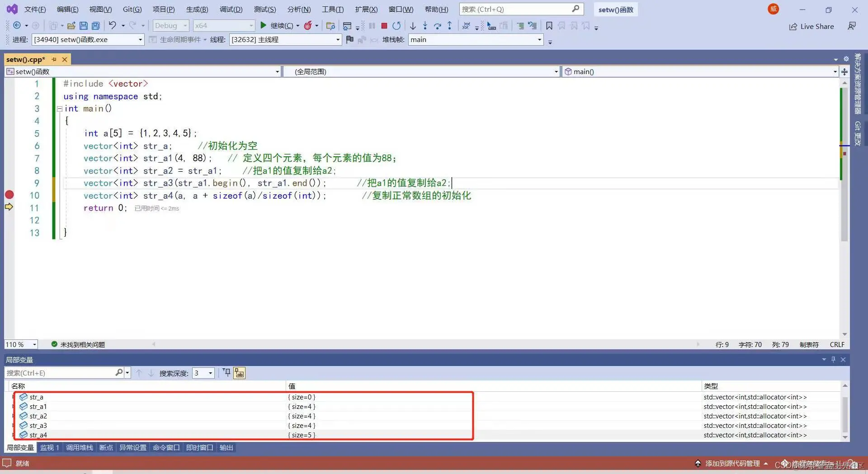
Task: Toggle auto-hide pin on Locals panel
Action: (x=833, y=360)
